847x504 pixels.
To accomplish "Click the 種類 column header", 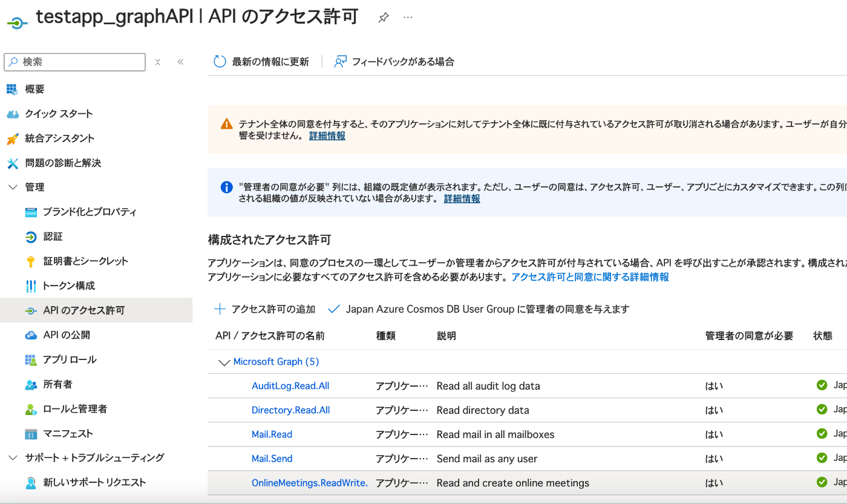I will 385,336.
